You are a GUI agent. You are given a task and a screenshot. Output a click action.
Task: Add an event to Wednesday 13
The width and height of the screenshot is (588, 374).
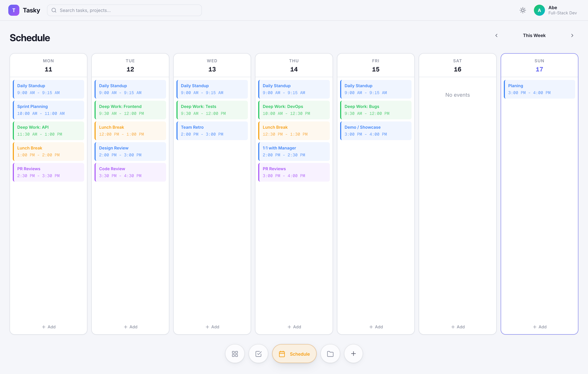tap(212, 327)
